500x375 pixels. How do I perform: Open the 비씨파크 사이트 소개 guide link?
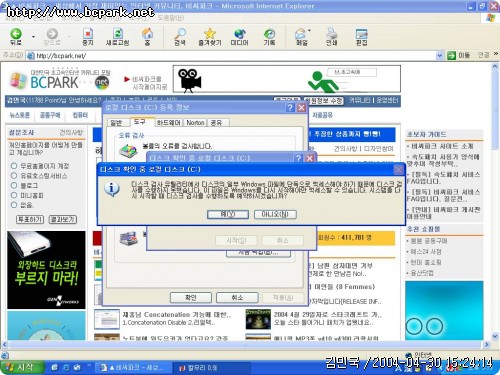442,146
